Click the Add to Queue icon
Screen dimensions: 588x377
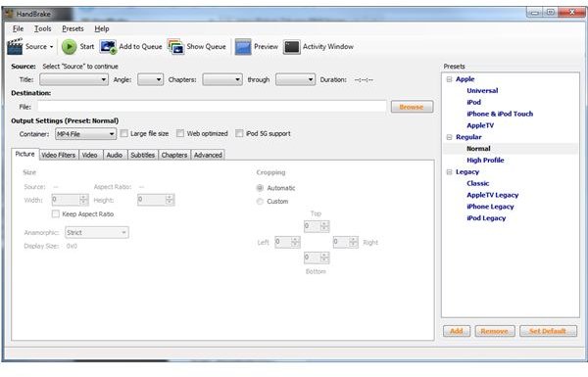(x=108, y=47)
